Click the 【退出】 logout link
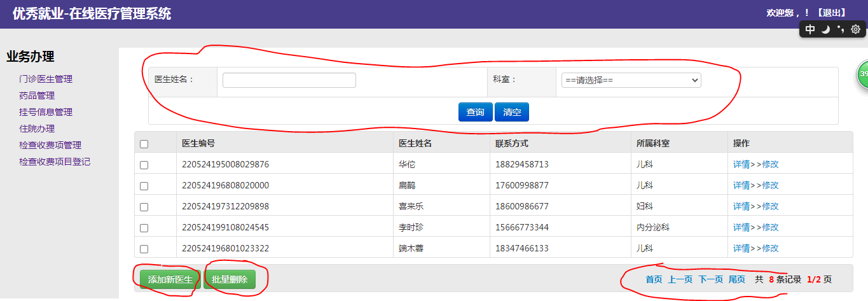Viewport: 868px width, 301px height. (832, 13)
